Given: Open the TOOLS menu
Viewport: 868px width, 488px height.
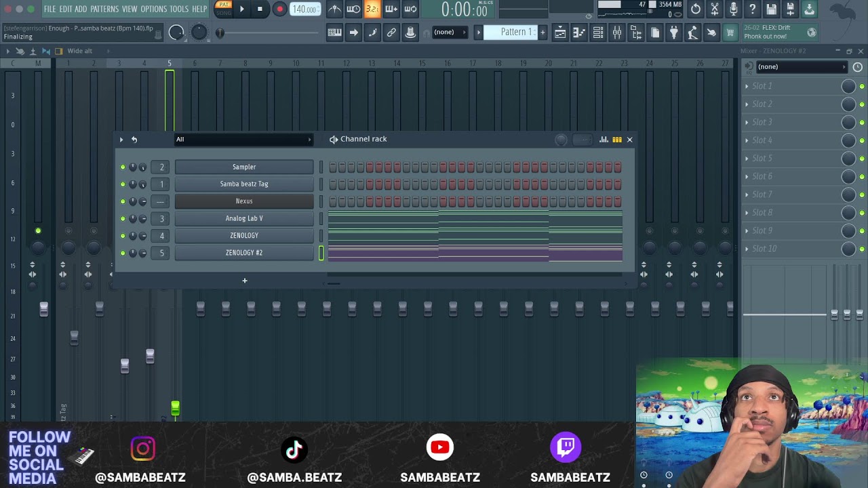Looking at the screenshot, I should pyautogui.click(x=179, y=9).
